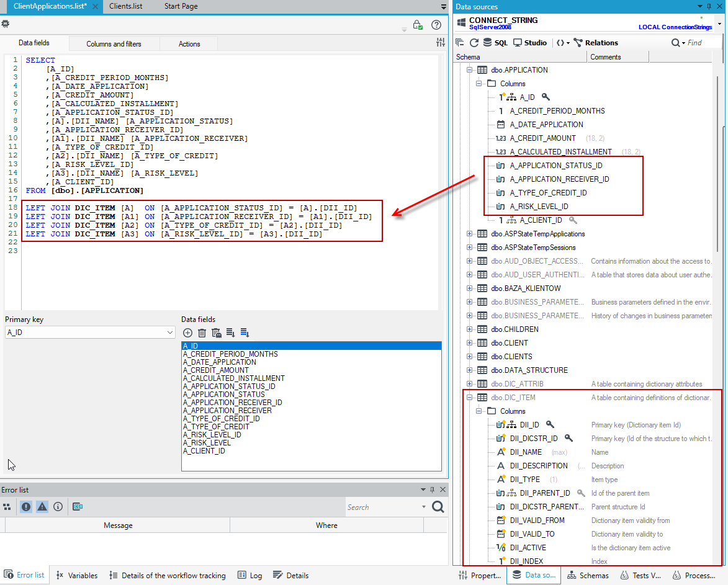Expand the dbo.CLIENT table node
Viewport: 728px width, 585px height.
469,343
